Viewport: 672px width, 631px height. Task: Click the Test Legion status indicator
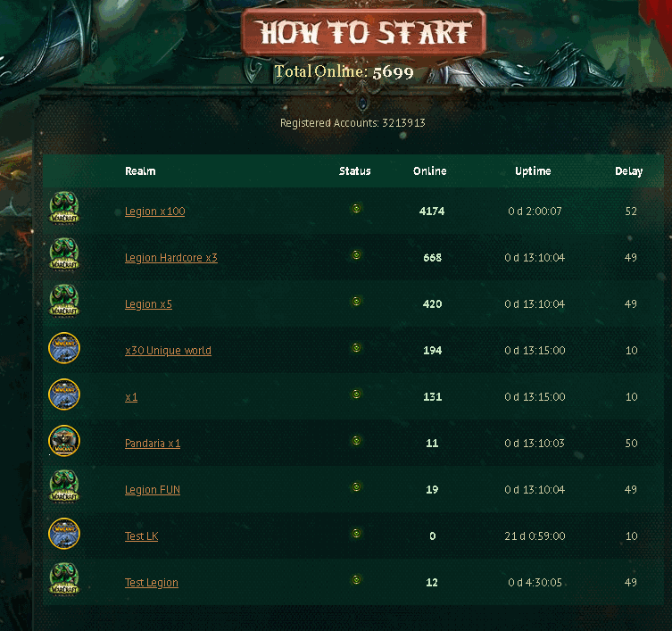coord(356,579)
